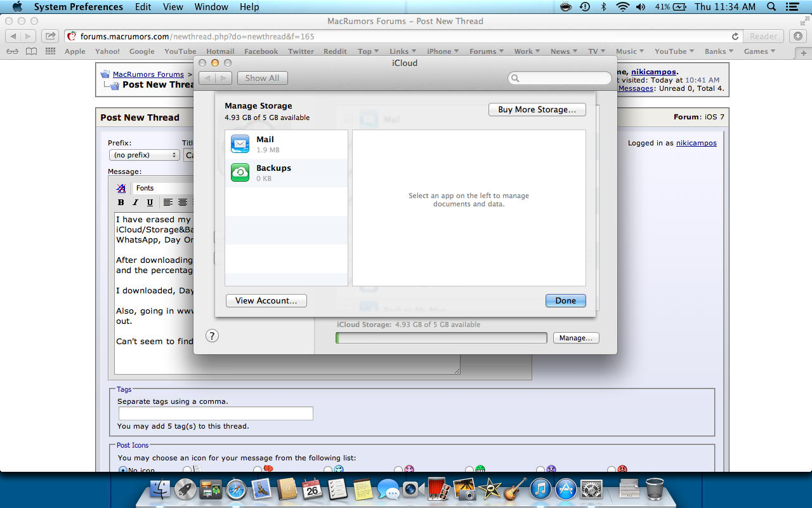Toggle Italic in forum message editor
The height and width of the screenshot is (508, 812).
pos(135,203)
